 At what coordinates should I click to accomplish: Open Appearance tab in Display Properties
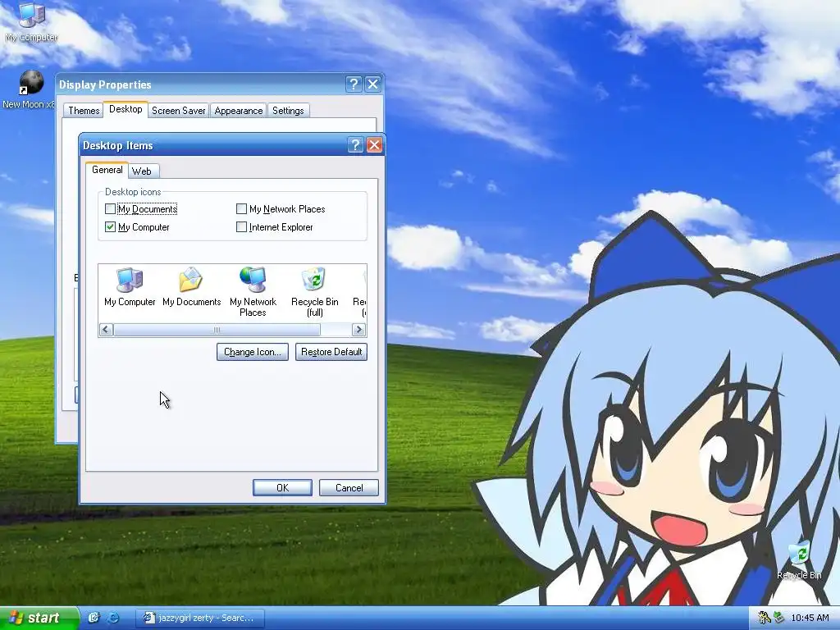[239, 111]
